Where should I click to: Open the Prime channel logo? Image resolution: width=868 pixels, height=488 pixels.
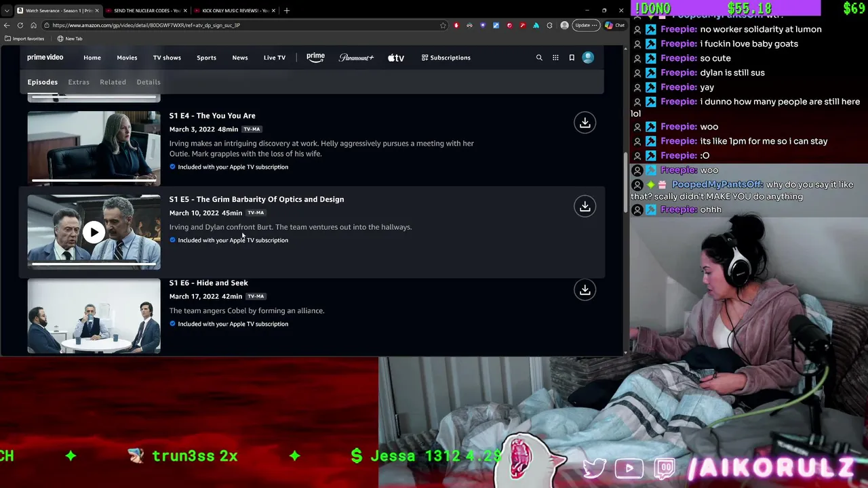click(315, 58)
